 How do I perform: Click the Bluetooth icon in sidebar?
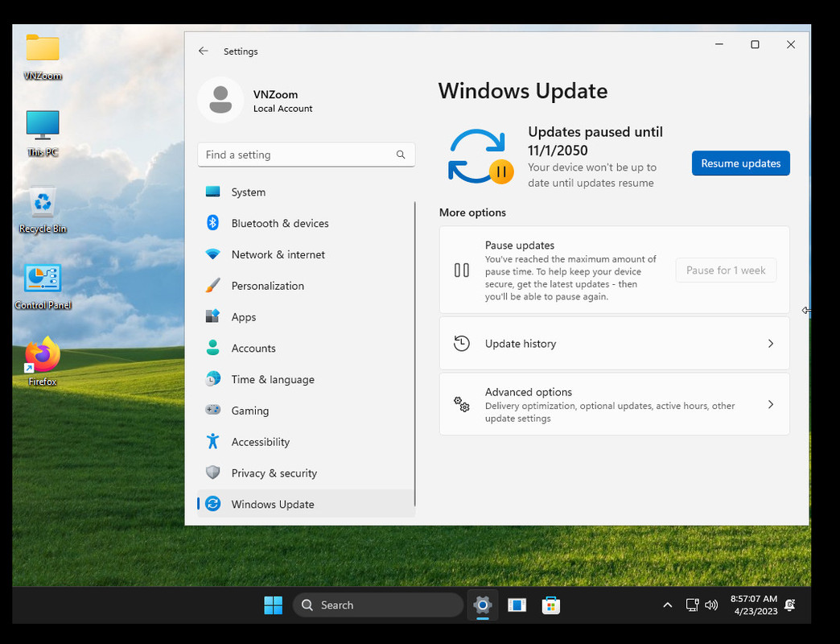pos(212,223)
